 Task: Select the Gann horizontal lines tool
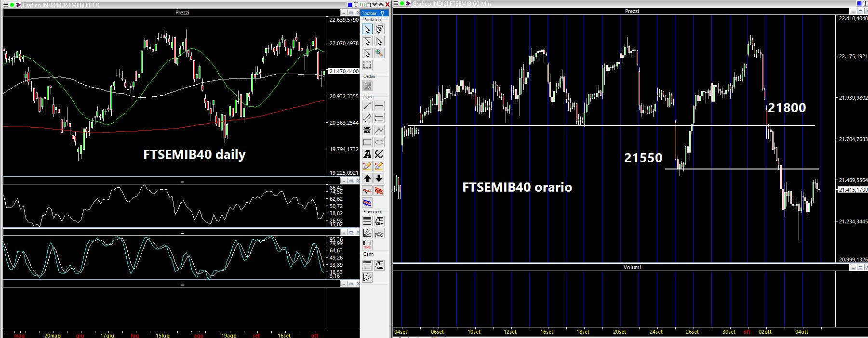click(x=367, y=265)
